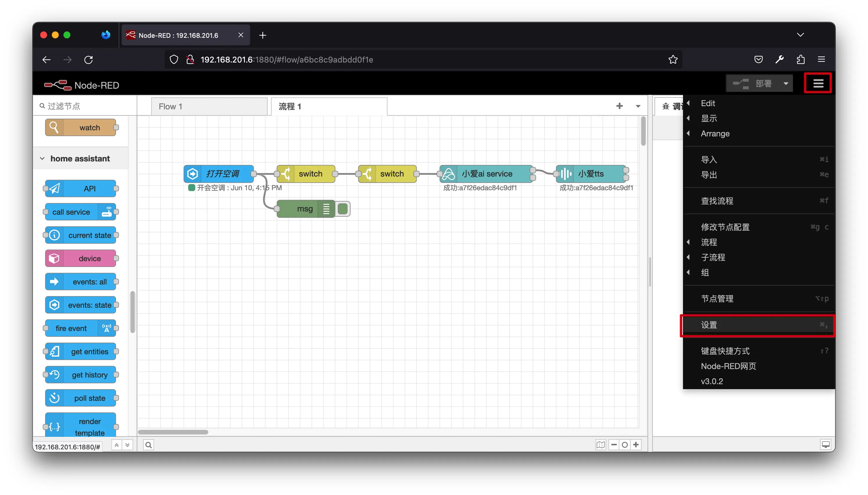
Task: Open the flow tabs list dropdown
Action: pyautogui.click(x=638, y=106)
